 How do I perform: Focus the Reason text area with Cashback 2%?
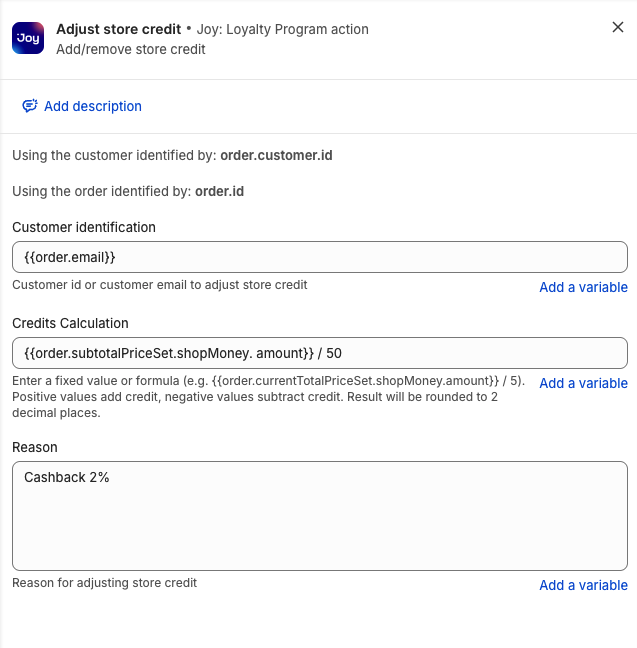pos(320,515)
